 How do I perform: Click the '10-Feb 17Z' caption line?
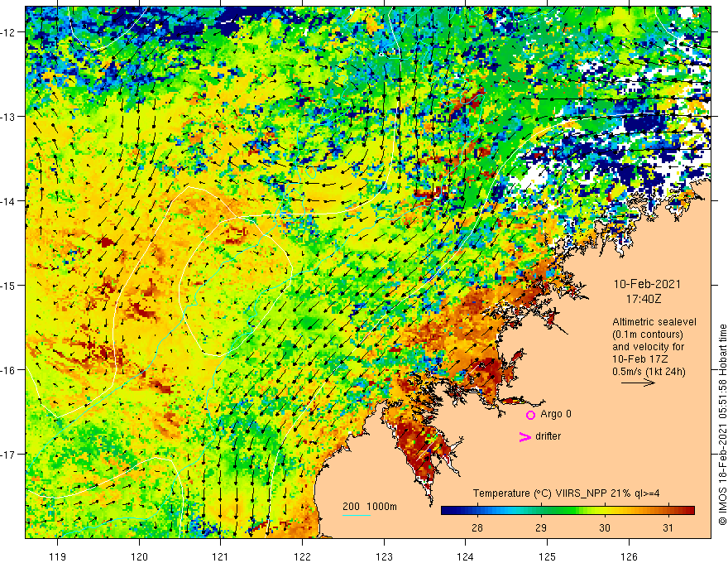(638, 359)
